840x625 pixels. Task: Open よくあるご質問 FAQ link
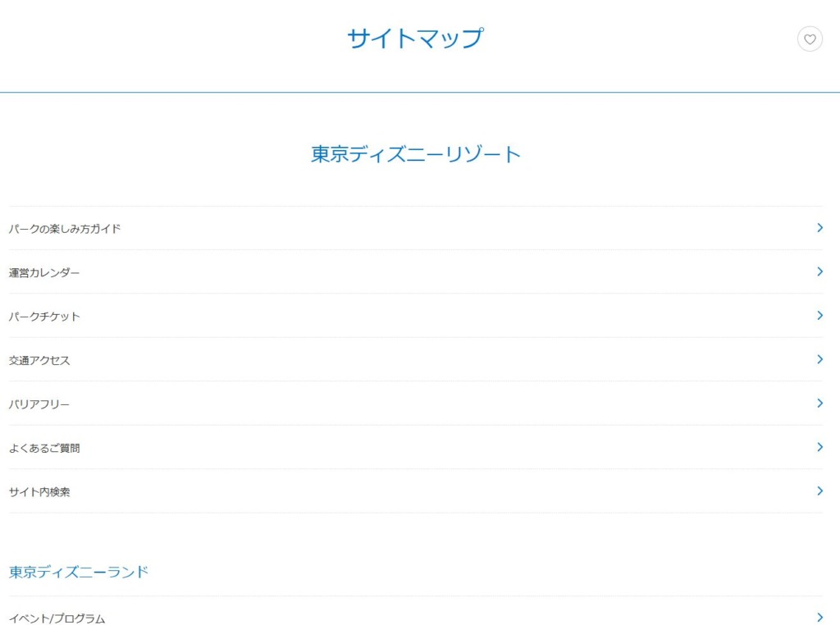(44, 448)
